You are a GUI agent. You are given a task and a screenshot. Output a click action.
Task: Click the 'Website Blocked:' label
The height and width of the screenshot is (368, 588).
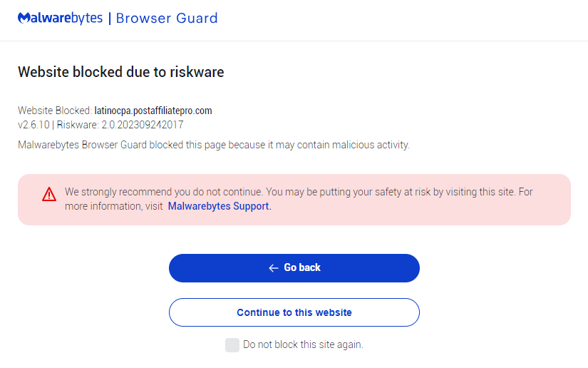[55, 111]
